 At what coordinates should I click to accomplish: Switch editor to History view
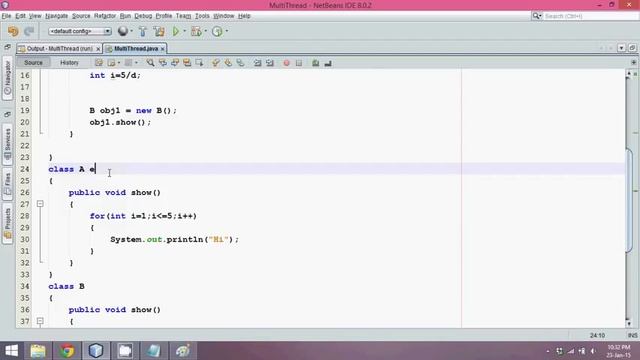[69, 62]
